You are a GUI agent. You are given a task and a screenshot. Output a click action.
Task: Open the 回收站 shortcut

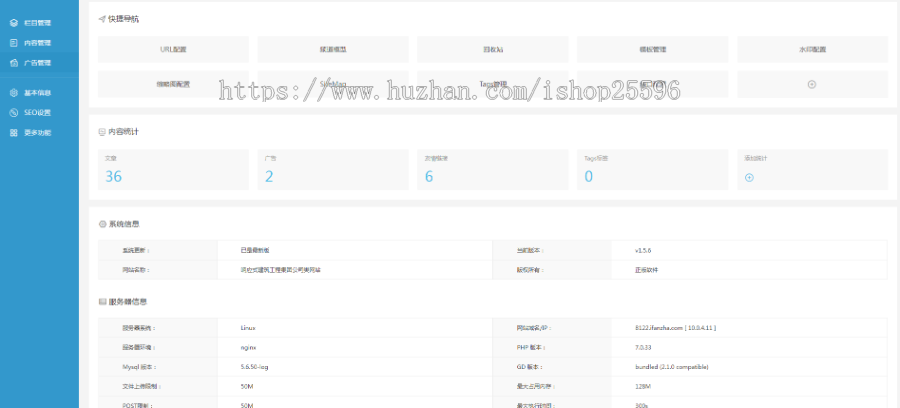(x=492, y=49)
